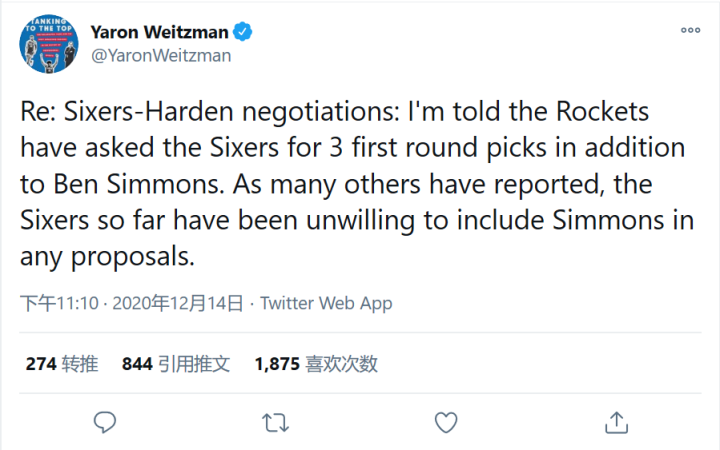Open the share tweet menu icon
This screenshot has width=720, height=450.
[616, 422]
